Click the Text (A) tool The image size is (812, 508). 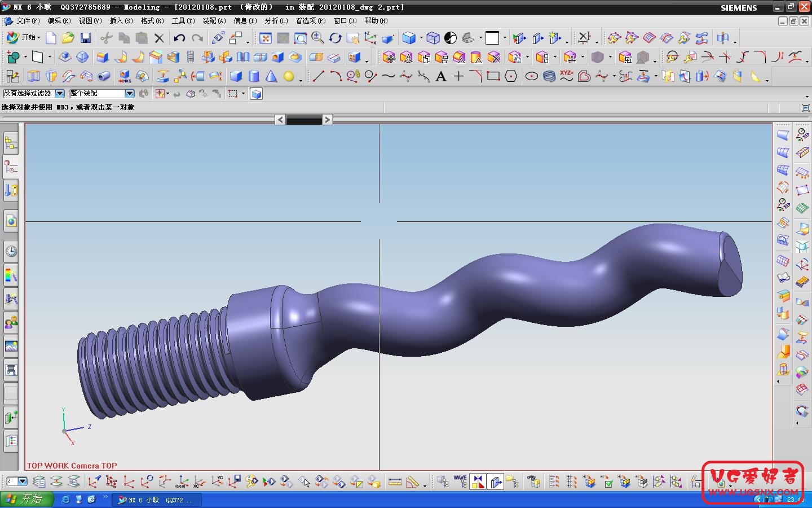point(441,76)
